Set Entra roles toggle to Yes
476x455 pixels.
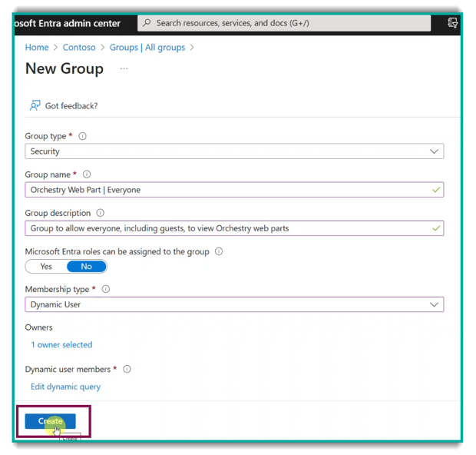pos(46,267)
